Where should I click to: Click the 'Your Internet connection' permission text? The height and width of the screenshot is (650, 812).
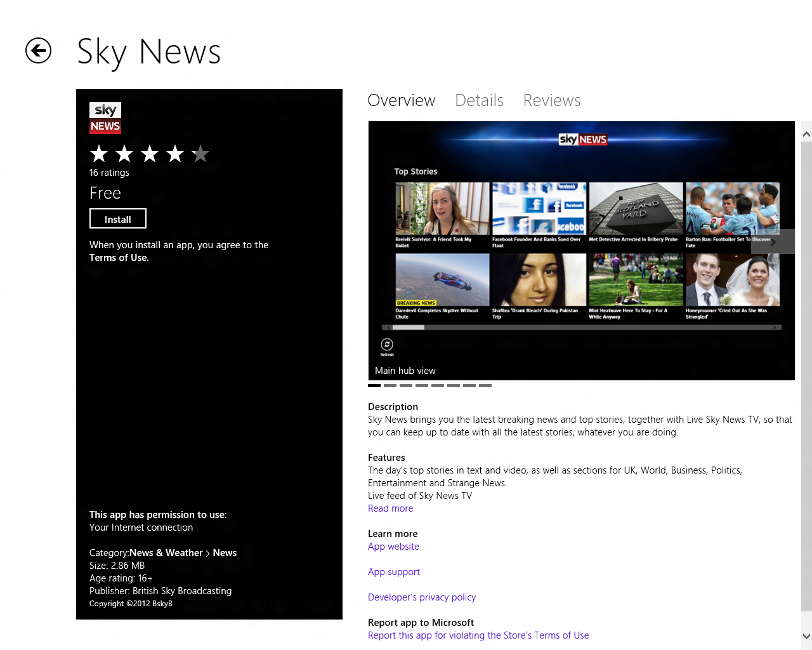point(141,527)
